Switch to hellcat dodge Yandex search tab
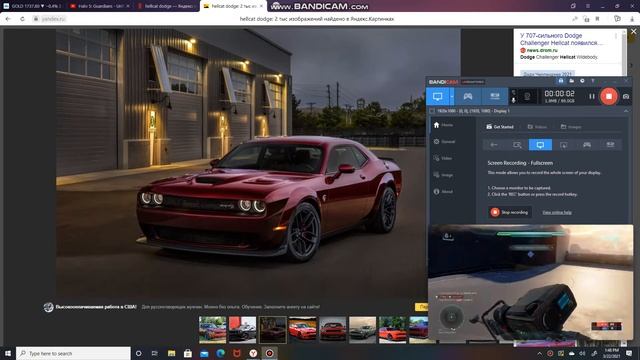 [166, 6]
